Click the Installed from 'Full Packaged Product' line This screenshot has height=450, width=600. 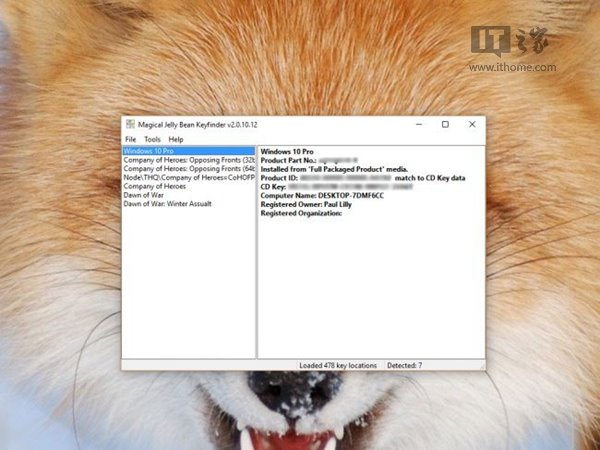click(334, 169)
